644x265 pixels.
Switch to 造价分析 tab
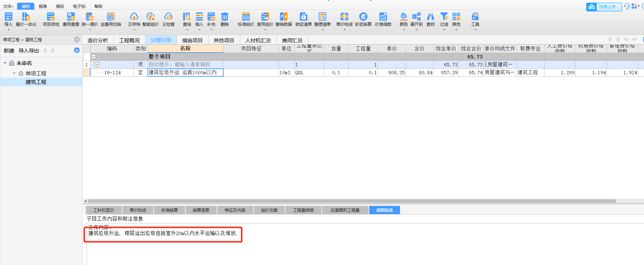pyautogui.click(x=98, y=40)
